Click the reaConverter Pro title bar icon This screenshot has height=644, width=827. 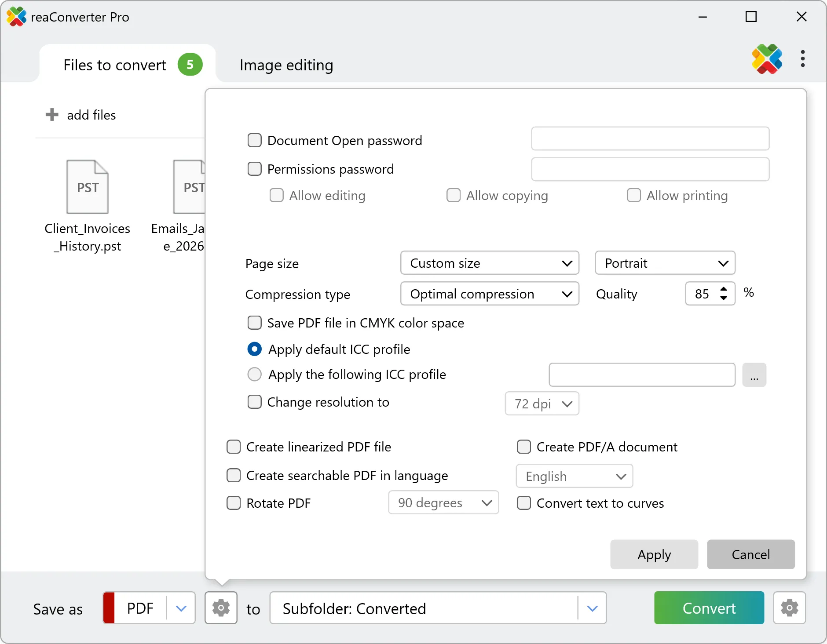[x=17, y=17]
